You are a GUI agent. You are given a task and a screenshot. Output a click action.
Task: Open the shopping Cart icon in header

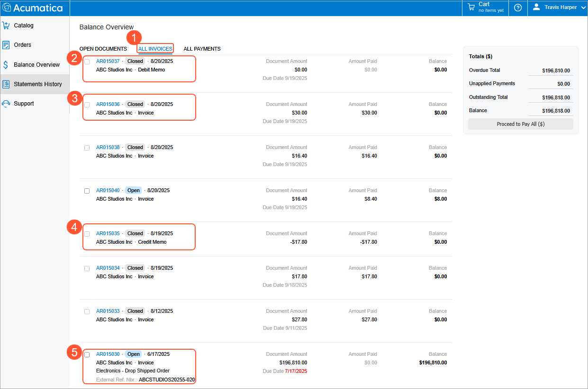[x=471, y=7]
